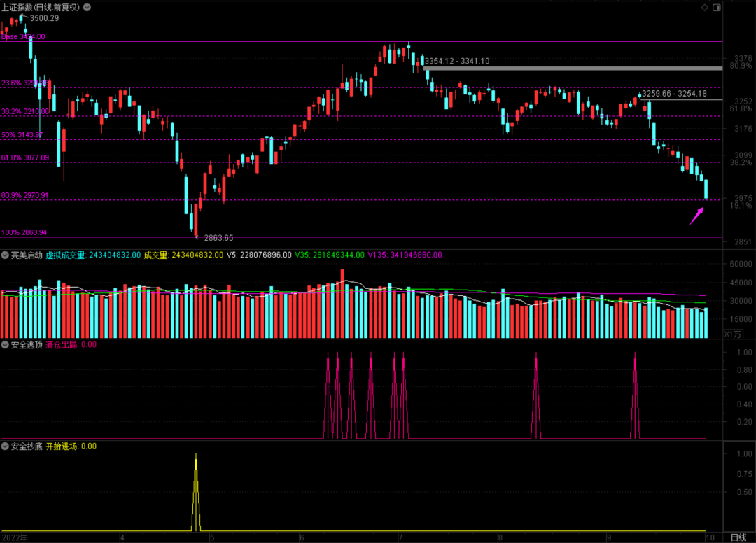Viewport: 756px width, 543px height.
Task: Click the magenta arrow annotation near latest candle
Action: [696, 215]
